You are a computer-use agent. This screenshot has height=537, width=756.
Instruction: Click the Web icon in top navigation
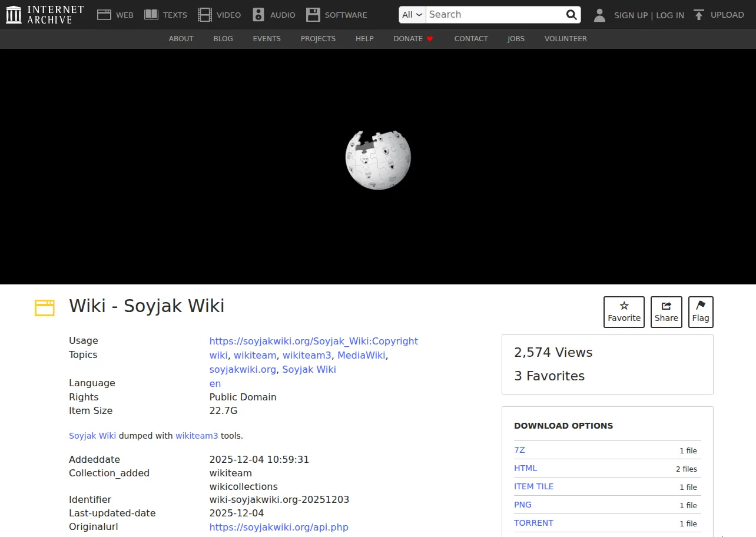(x=104, y=15)
